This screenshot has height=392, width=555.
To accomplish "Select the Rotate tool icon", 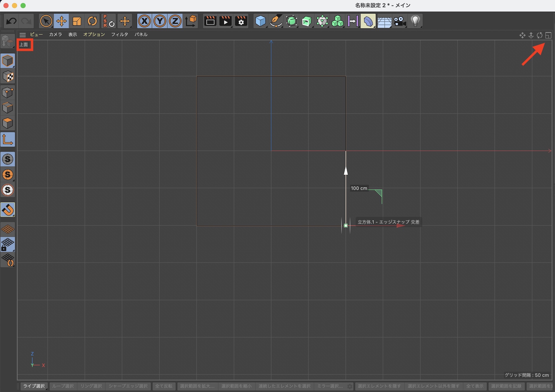I will point(92,21).
